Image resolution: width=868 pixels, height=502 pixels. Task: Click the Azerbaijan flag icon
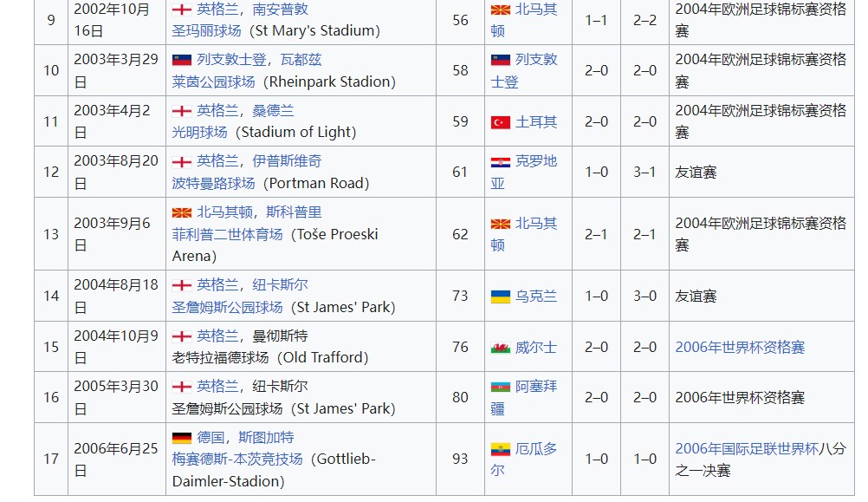(x=501, y=387)
